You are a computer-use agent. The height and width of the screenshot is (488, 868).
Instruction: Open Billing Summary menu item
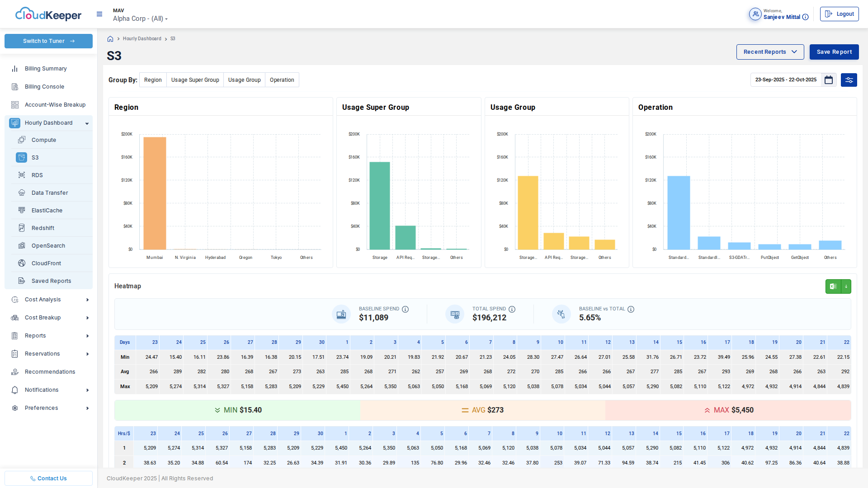tap(46, 69)
